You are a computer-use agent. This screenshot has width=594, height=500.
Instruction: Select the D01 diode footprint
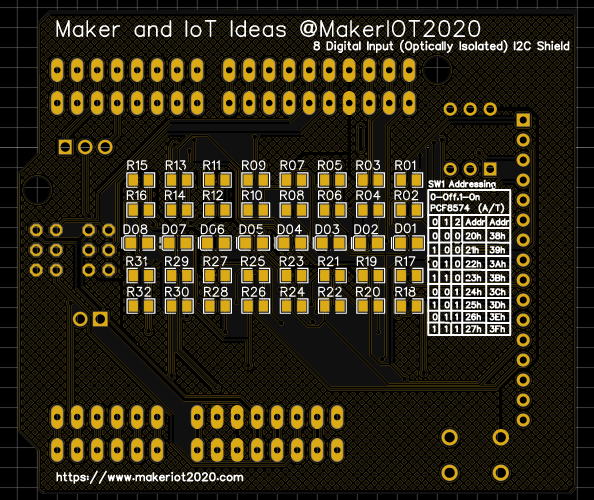pyautogui.click(x=409, y=243)
